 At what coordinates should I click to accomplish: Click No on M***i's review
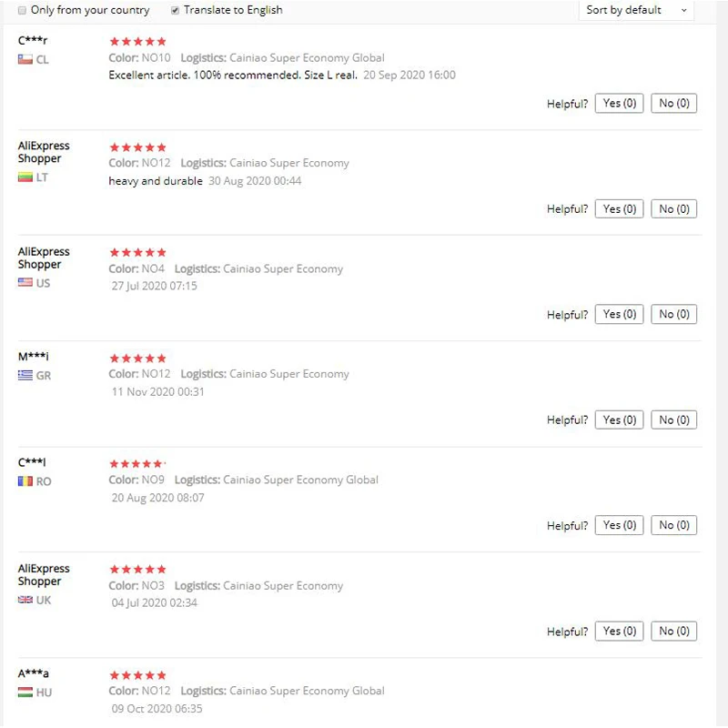(674, 420)
